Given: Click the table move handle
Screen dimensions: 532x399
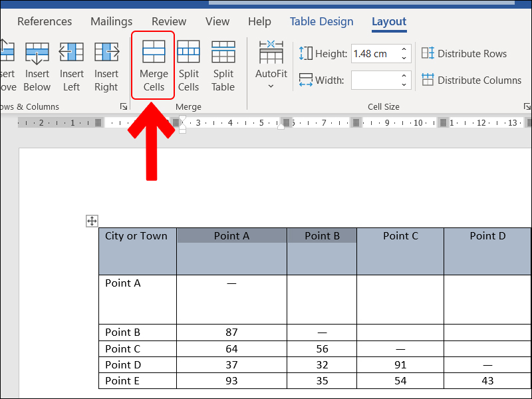Looking at the screenshot, I should pyautogui.click(x=92, y=221).
